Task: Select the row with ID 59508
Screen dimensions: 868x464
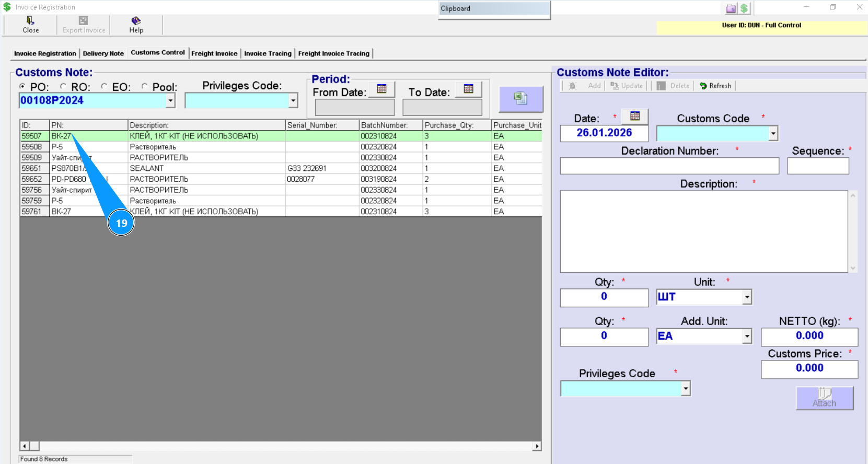Action: point(281,147)
